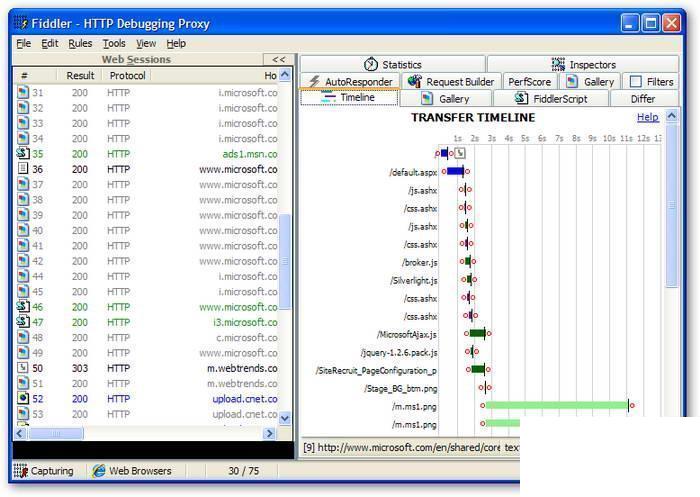Toggle the Filters tab checkbox

[x=635, y=81]
